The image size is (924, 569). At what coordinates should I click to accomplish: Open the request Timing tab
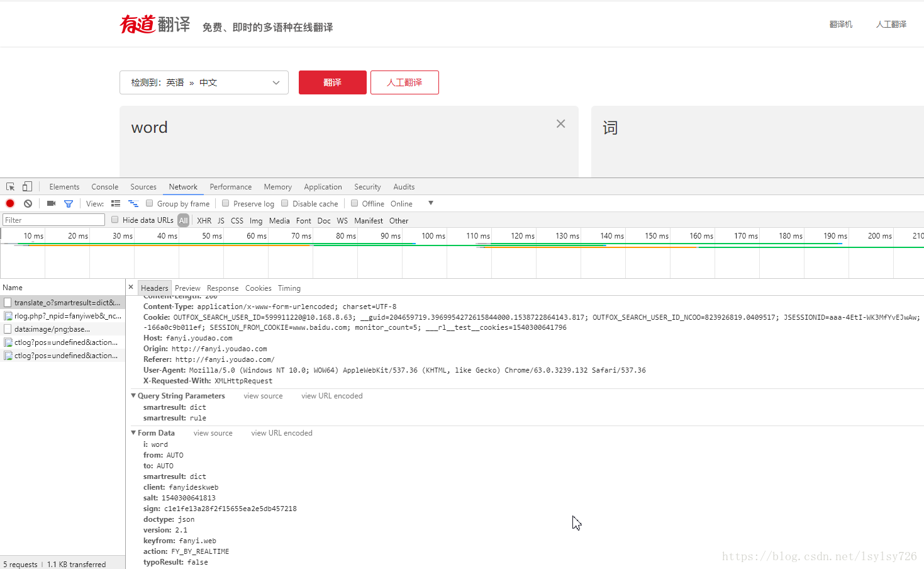[x=289, y=288]
